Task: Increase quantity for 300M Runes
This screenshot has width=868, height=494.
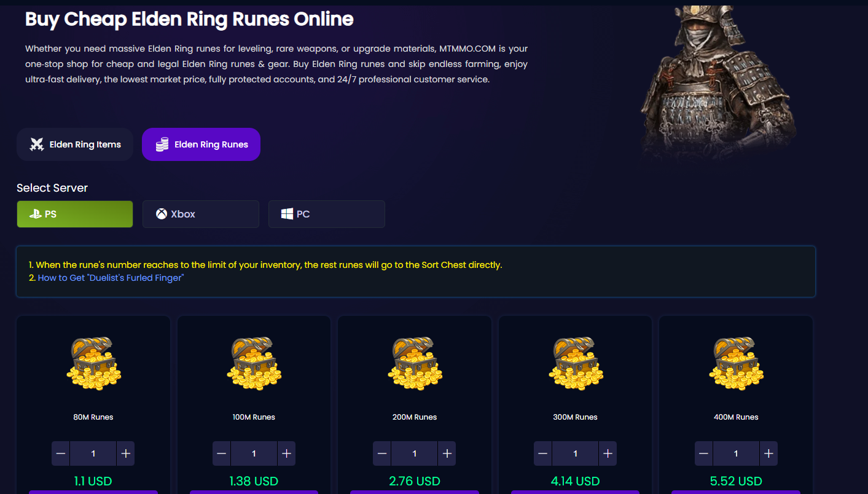Action: point(608,453)
